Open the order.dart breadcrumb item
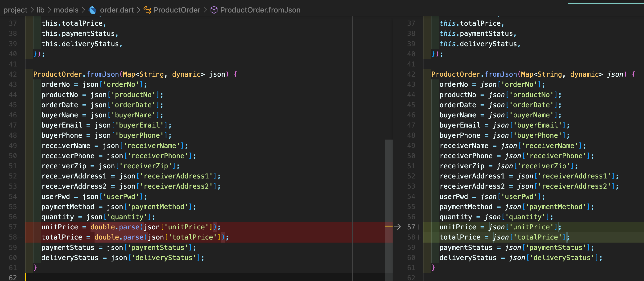The width and height of the screenshot is (644, 281). point(117,10)
